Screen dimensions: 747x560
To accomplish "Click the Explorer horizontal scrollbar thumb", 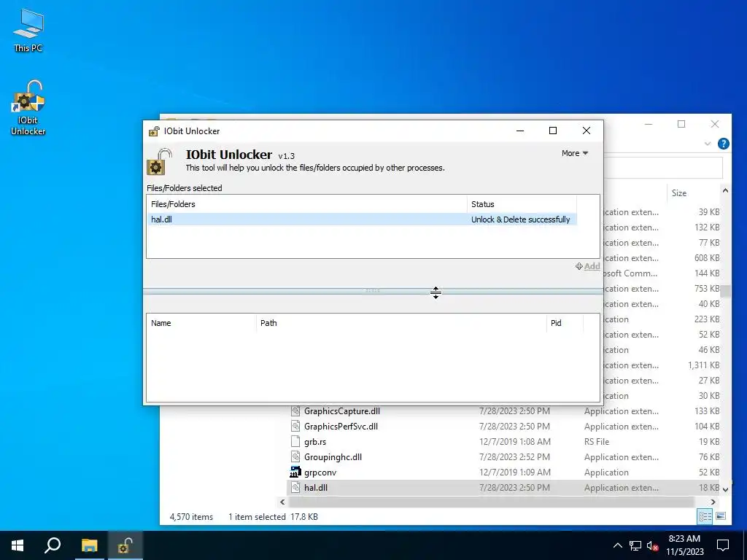I will click(x=491, y=502).
